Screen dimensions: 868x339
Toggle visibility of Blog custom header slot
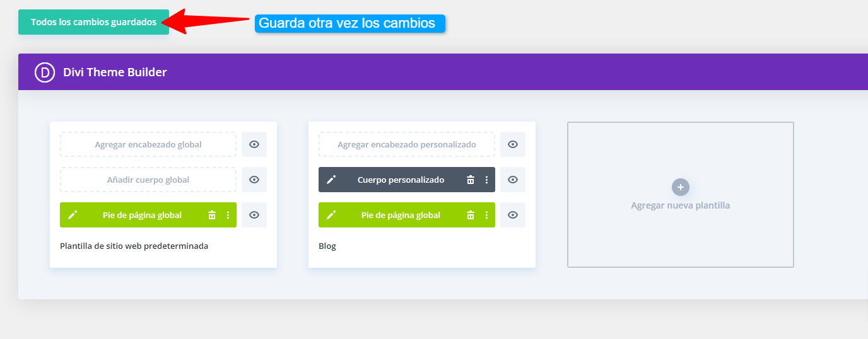(x=513, y=144)
